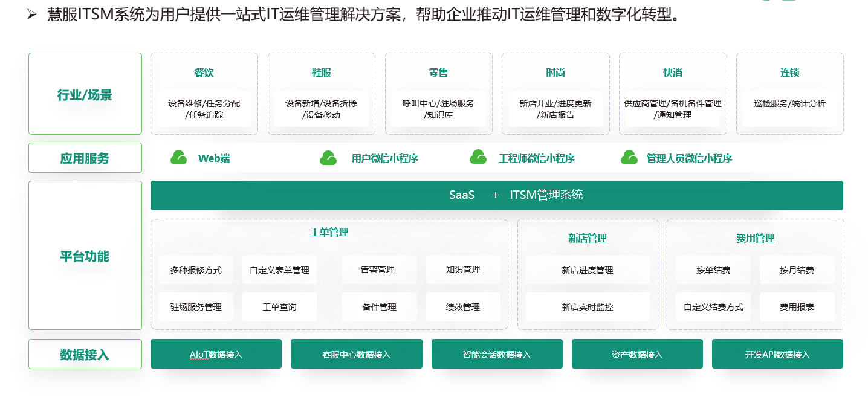Viewport: 868px width, 400px height.
Task: Click the cloud icon beside 工程师微信小程序
Action: (478, 157)
